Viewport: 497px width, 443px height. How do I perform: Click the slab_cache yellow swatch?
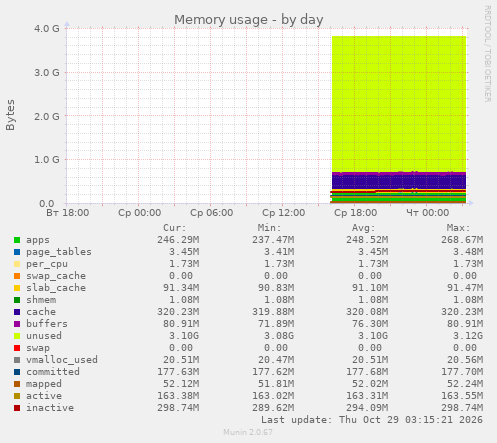pyautogui.click(x=17, y=288)
